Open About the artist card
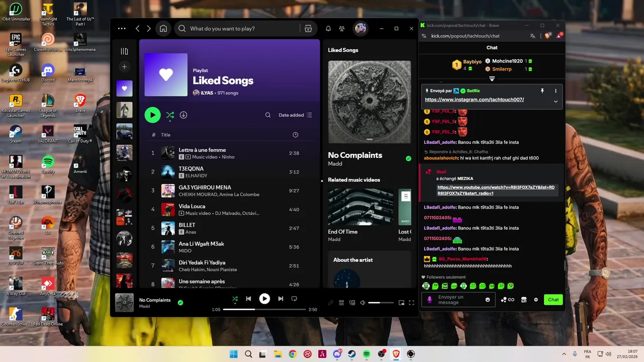The height and width of the screenshot is (362, 644). [369, 269]
